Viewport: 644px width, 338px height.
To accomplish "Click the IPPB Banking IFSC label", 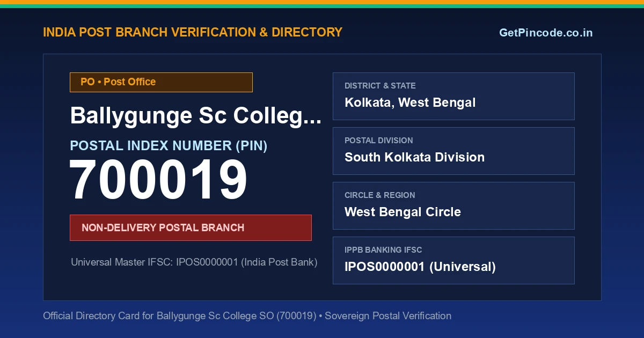I will [383, 250].
